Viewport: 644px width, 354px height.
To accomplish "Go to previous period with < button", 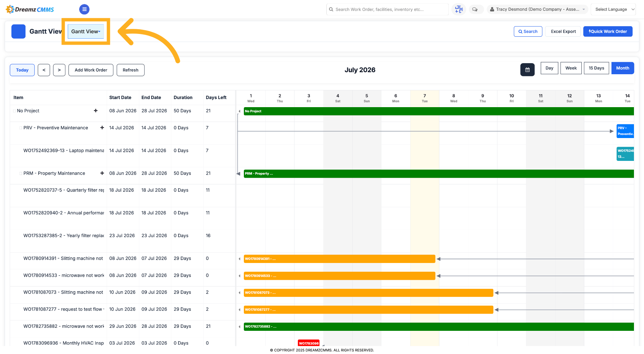I will (44, 70).
